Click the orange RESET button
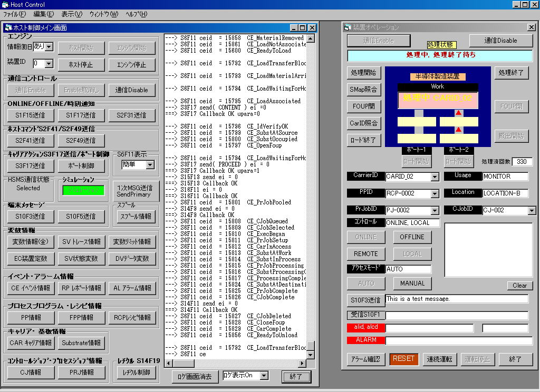The height and width of the screenshot is (392, 540). click(403, 359)
